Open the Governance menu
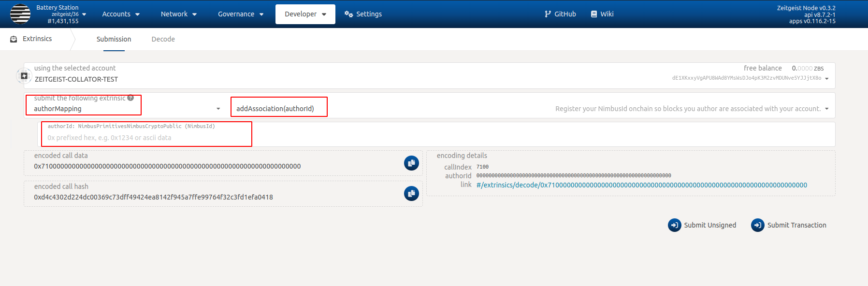 (241, 14)
